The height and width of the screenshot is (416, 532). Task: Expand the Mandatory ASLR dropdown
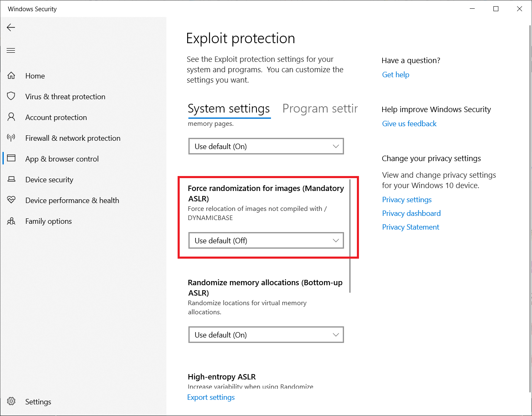(266, 240)
